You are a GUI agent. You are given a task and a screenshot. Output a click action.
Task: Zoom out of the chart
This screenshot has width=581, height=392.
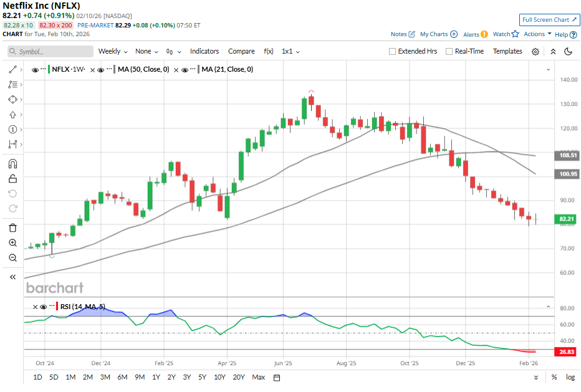12,258
